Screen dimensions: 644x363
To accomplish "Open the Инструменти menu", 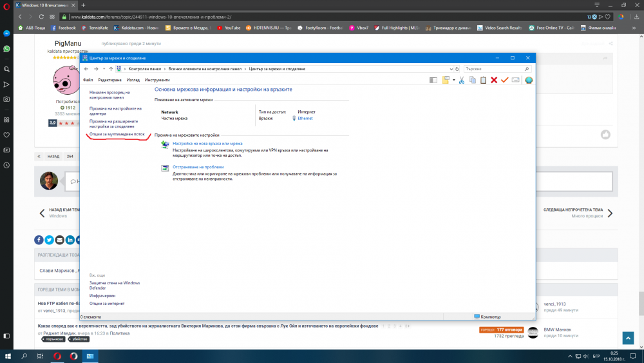I will pyautogui.click(x=157, y=80).
